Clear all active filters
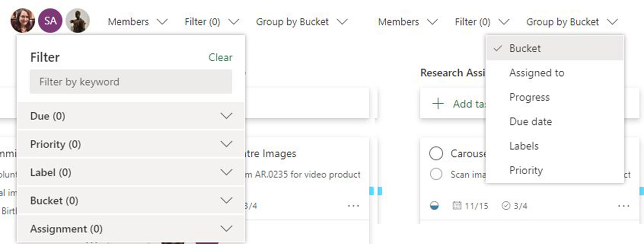644x244 pixels. tap(220, 57)
